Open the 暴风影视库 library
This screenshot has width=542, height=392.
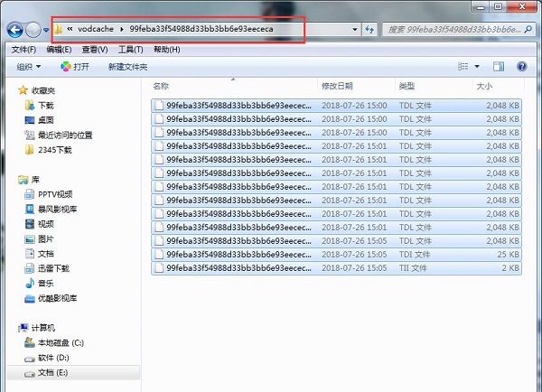click(x=58, y=210)
